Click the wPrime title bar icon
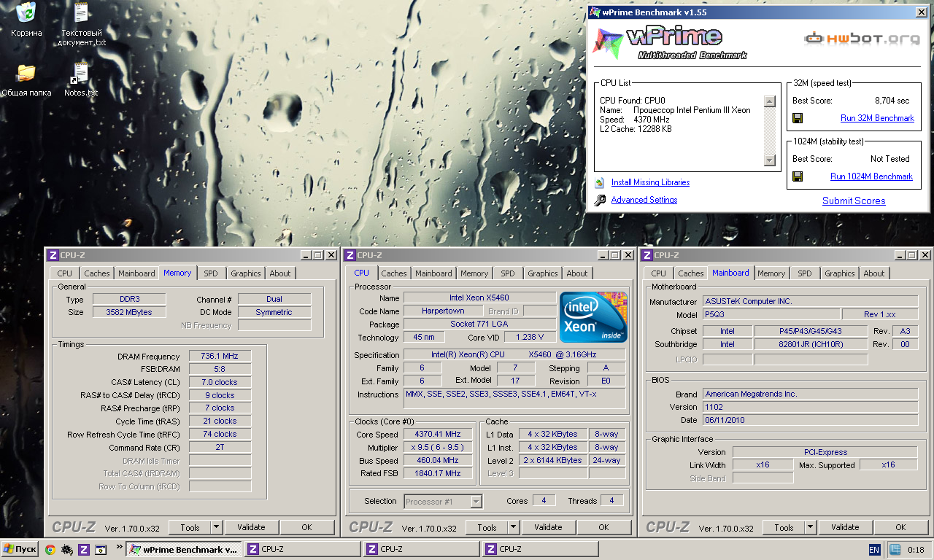Image resolution: width=934 pixels, height=560 pixels. tap(595, 12)
